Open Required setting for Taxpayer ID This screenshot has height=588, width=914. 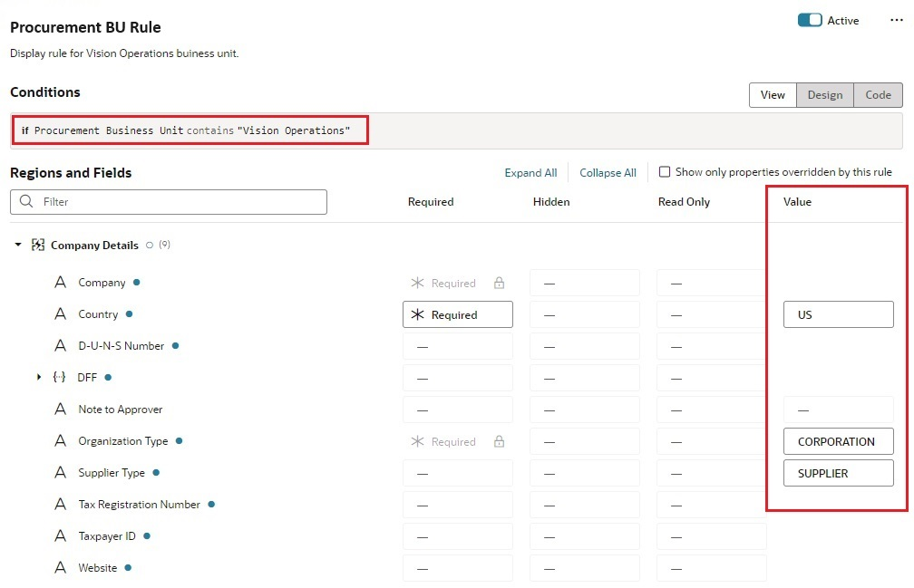point(458,536)
